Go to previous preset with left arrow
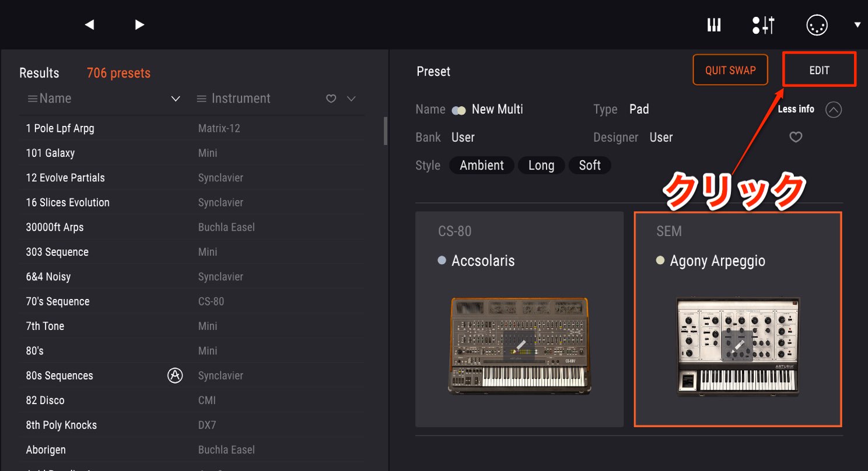868x471 pixels. (x=89, y=24)
